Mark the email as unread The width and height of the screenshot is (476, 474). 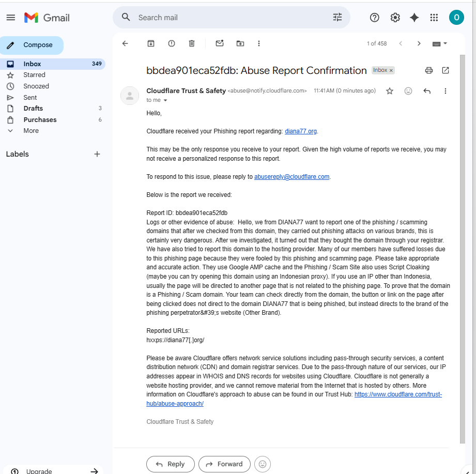point(220,43)
